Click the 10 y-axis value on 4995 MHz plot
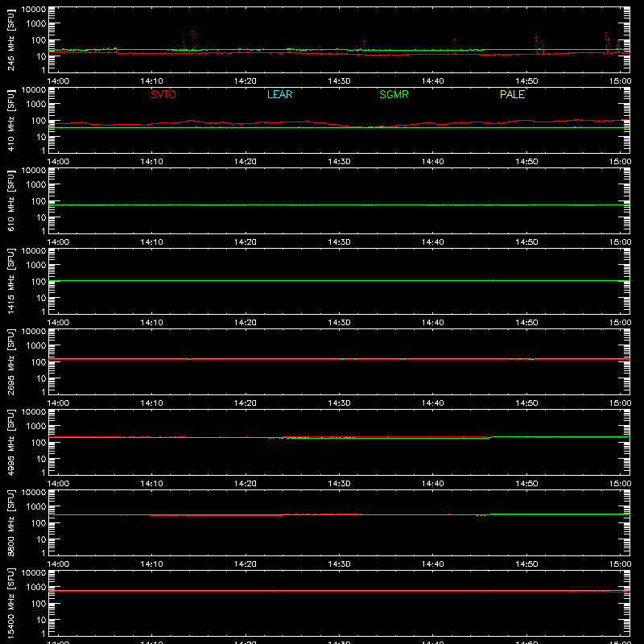 click(x=41, y=459)
